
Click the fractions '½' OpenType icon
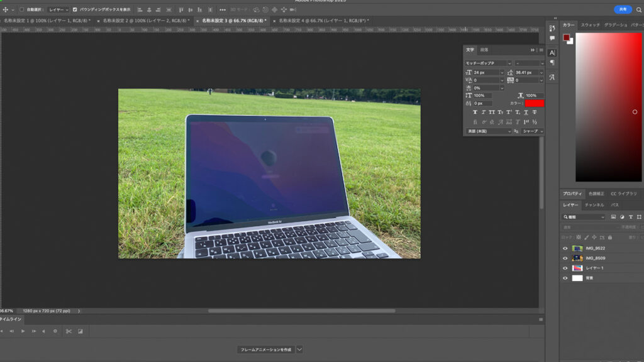[535, 122]
